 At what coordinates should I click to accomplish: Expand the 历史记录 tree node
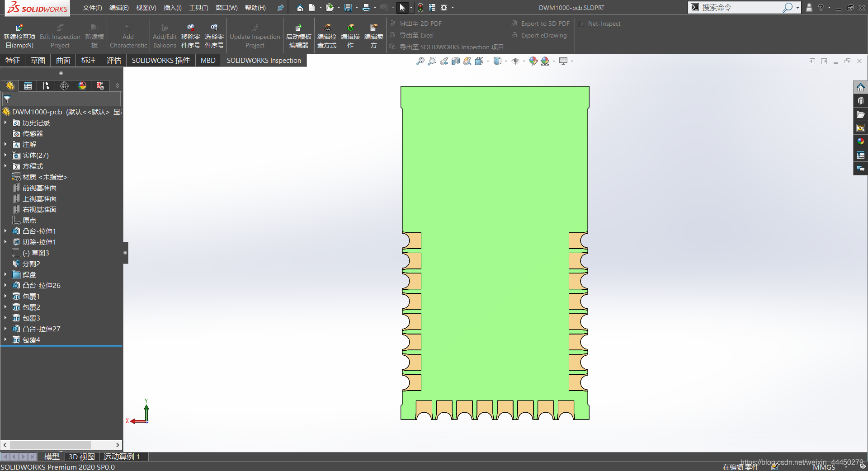coord(5,122)
